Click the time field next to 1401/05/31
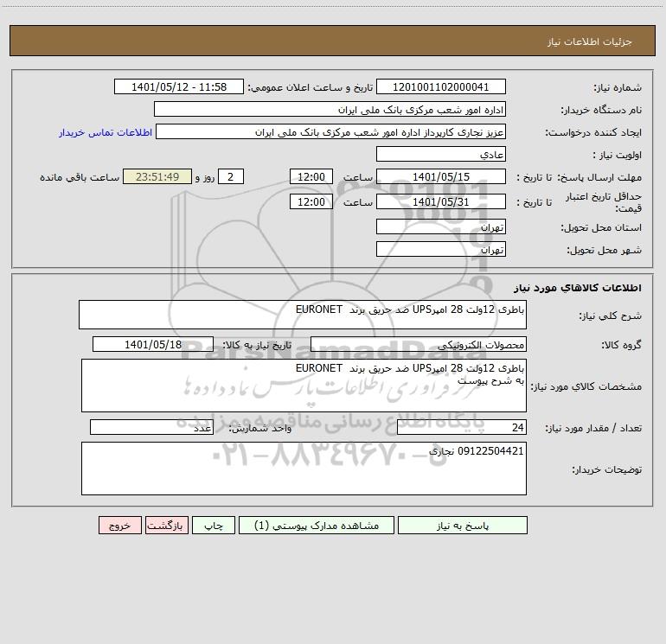 pyautogui.click(x=311, y=201)
